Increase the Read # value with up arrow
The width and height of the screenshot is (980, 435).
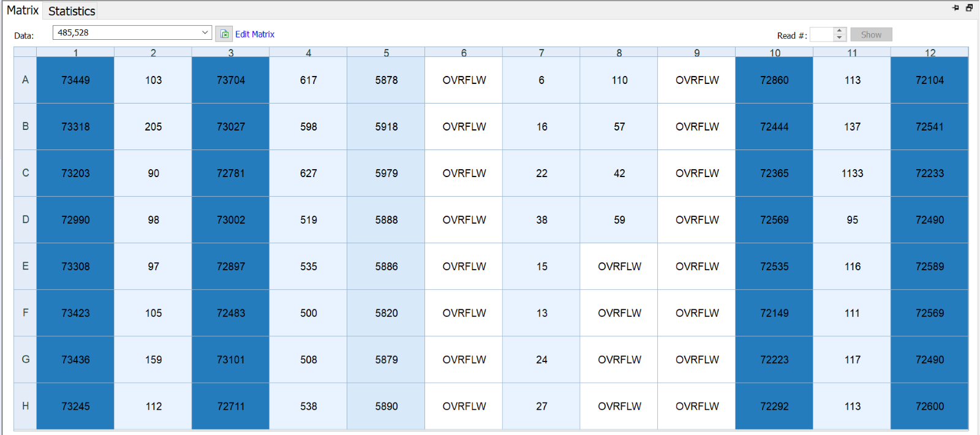tap(840, 31)
